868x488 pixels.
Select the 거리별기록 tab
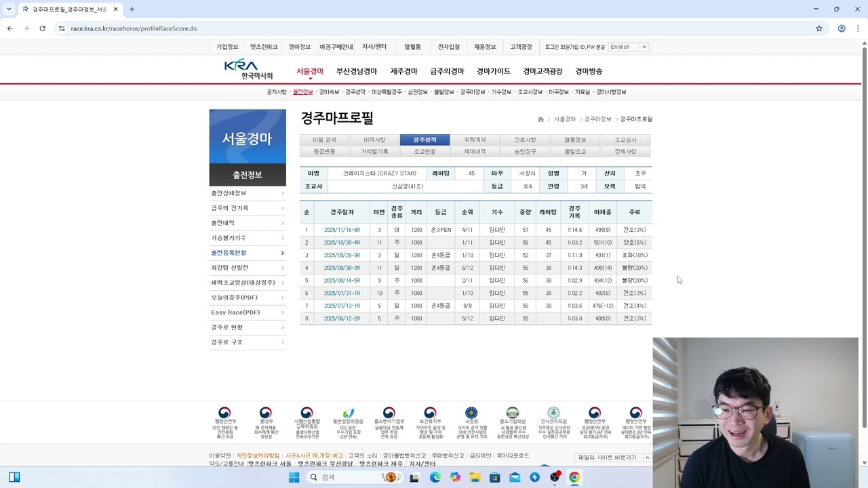(374, 152)
